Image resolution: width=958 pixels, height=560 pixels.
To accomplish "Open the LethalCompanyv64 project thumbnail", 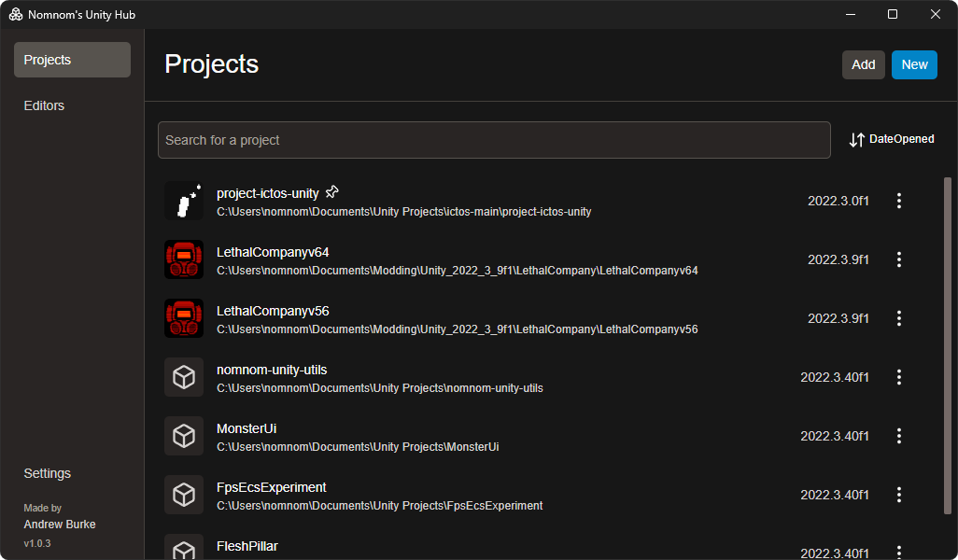I will [184, 259].
